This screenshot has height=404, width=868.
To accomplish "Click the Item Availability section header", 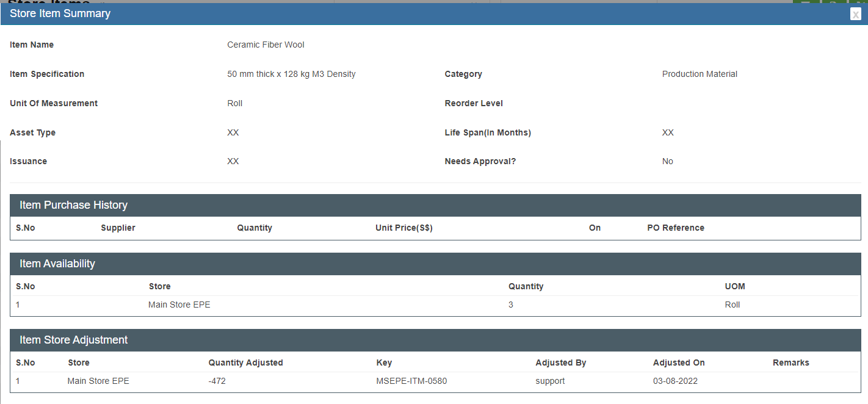I will [x=57, y=264].
